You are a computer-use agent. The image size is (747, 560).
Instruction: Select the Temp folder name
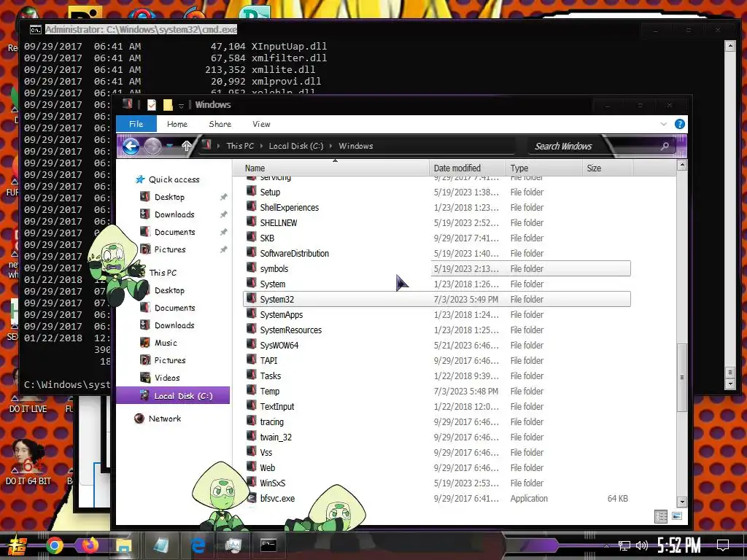click(270, 392)
